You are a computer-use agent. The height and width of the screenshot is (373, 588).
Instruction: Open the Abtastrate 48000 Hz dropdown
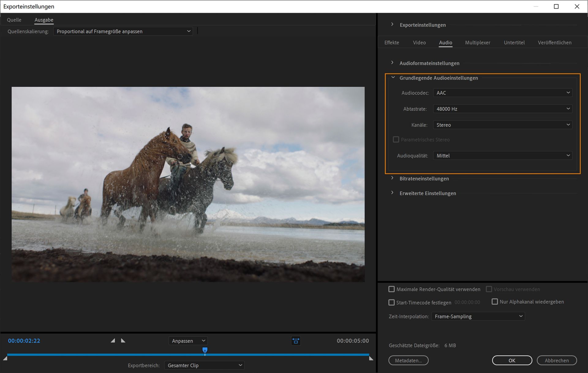[x=502, y=109]
